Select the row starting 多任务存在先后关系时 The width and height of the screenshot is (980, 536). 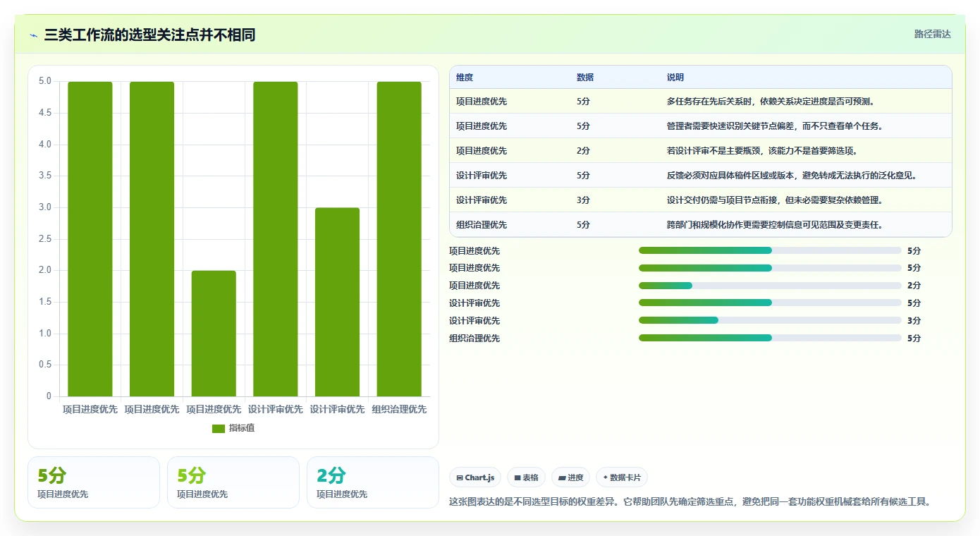pos(700,102)
